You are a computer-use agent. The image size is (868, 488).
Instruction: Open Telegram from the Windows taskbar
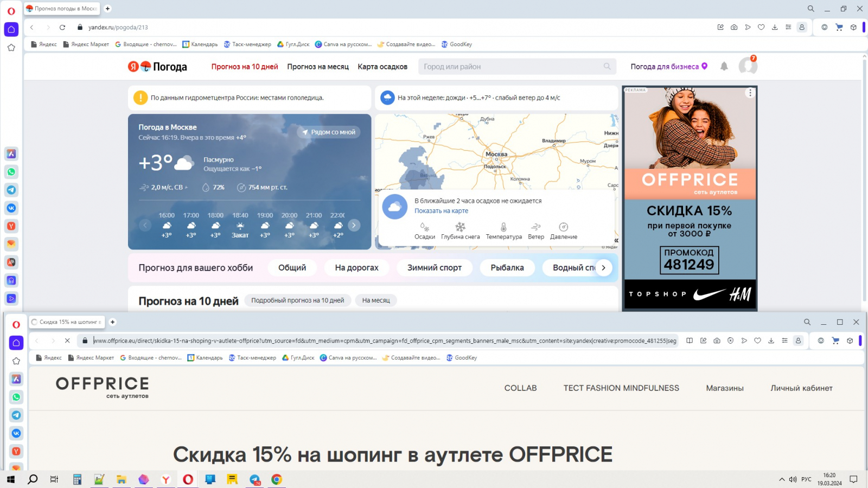pos(255,479)
